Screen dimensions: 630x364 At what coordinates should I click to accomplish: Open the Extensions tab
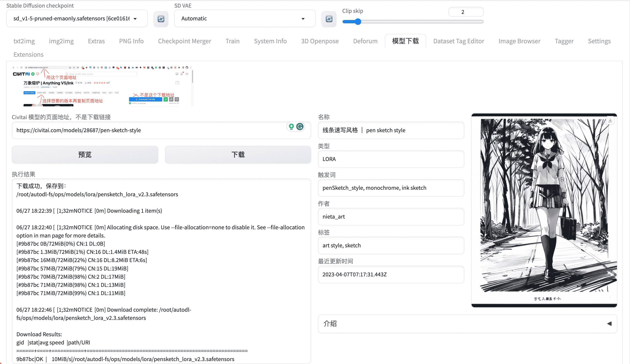tap(28, 54)
